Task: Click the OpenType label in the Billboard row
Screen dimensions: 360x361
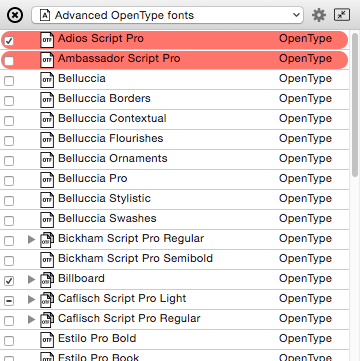Action: click(305, 279)
